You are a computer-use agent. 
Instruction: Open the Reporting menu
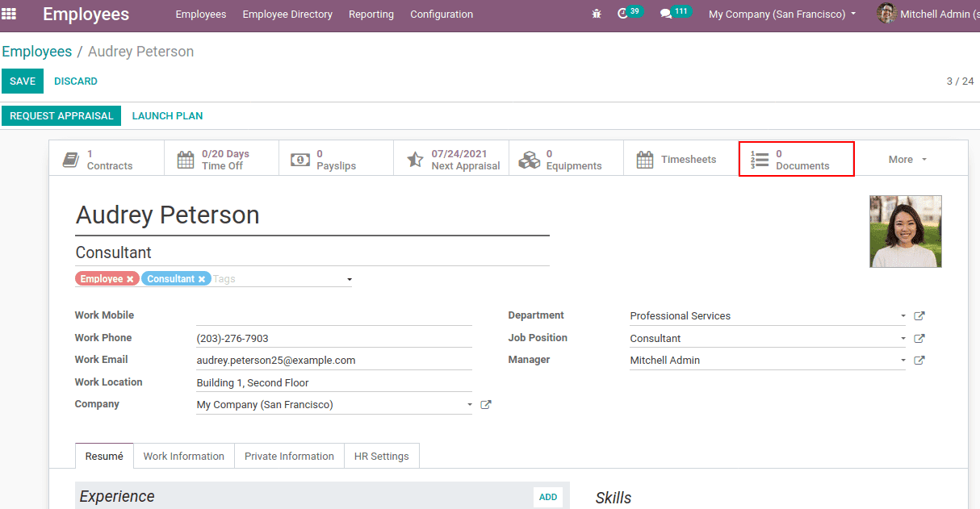point(371,15)
